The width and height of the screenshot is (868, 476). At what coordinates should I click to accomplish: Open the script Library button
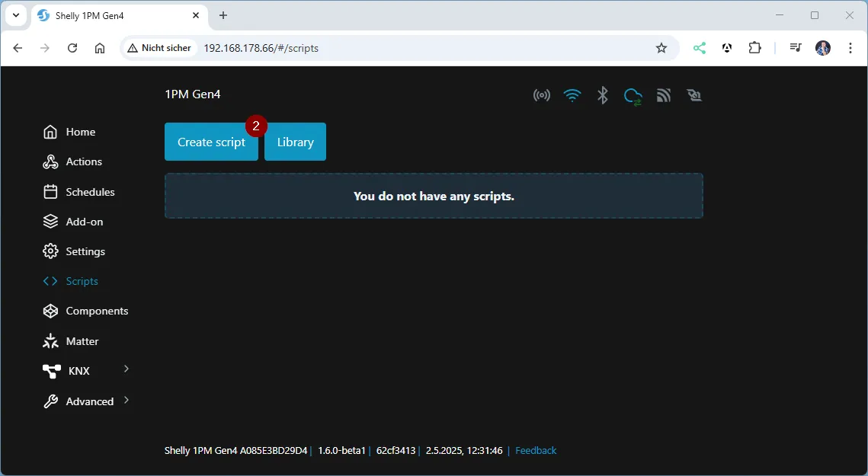pos(295,142)
